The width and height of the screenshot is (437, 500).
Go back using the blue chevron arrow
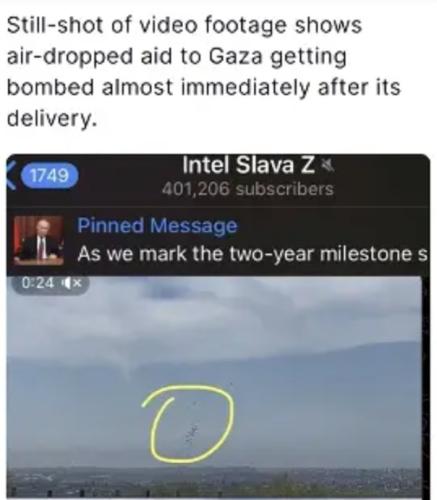[x=11, y=176]
